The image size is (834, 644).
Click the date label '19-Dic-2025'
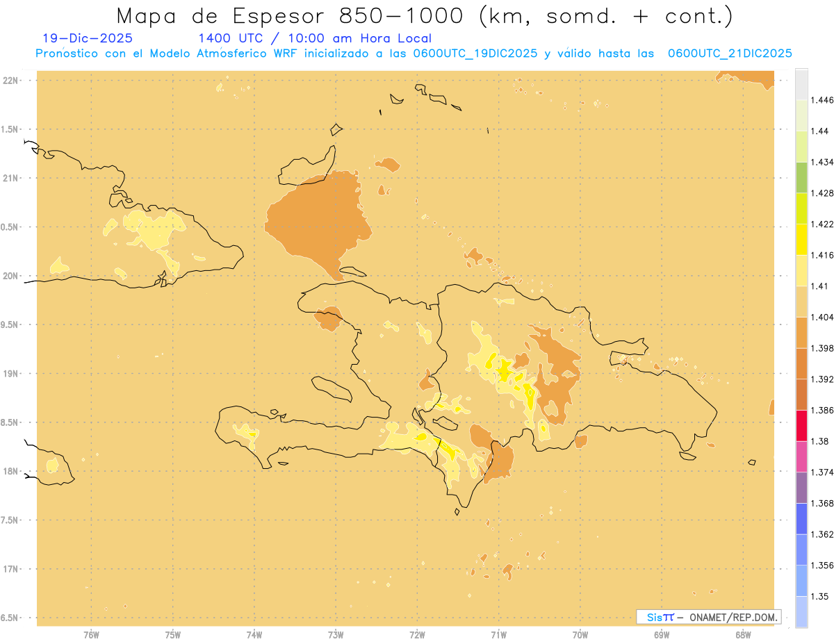(x=87, y=38)
